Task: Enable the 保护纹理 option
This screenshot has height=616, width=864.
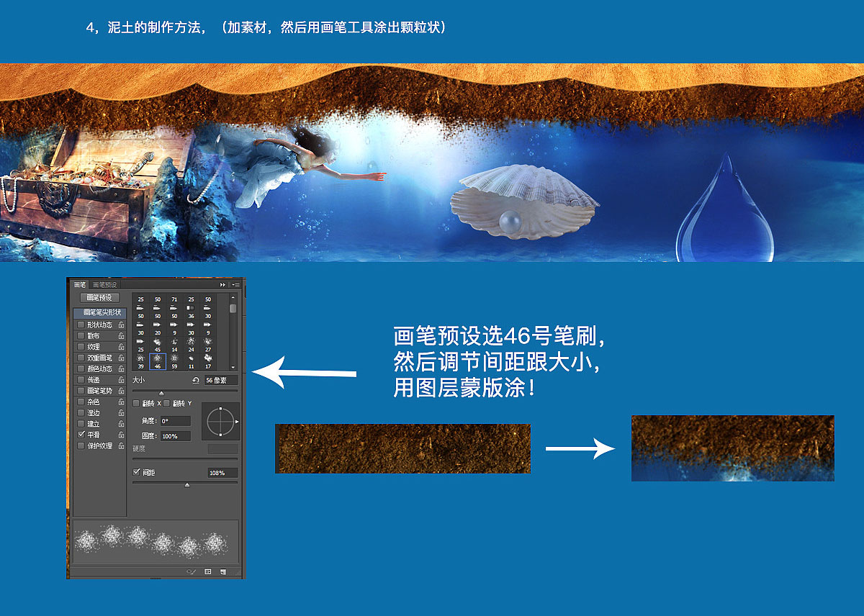Action: (81, 445)
